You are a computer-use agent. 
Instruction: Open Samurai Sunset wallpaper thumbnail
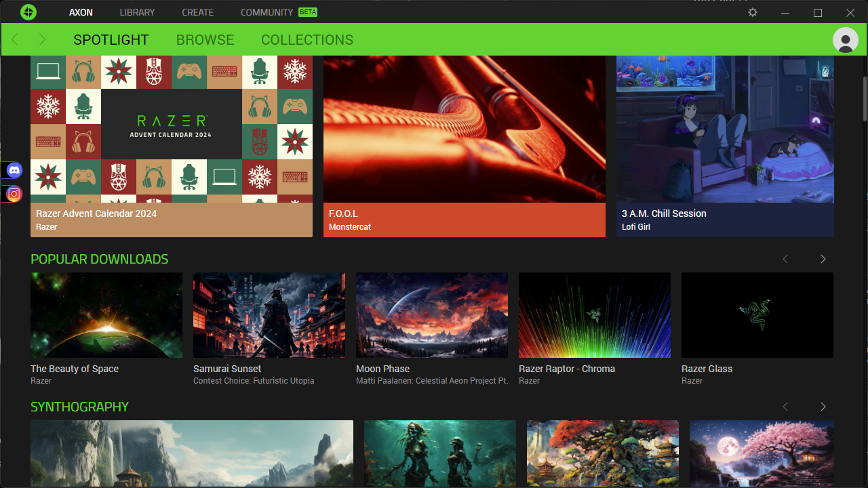click(x=269, y=315)
